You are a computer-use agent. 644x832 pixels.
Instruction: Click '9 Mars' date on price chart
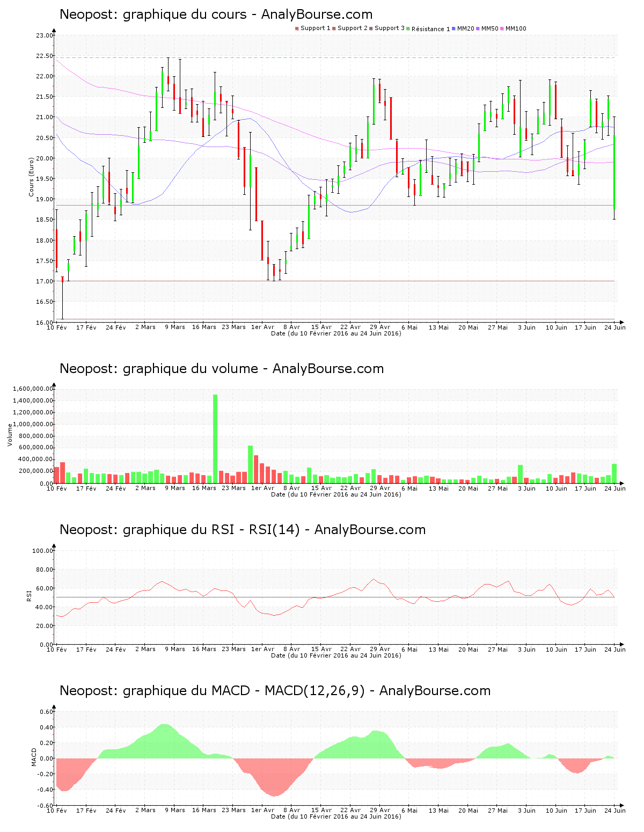[175, 327]
